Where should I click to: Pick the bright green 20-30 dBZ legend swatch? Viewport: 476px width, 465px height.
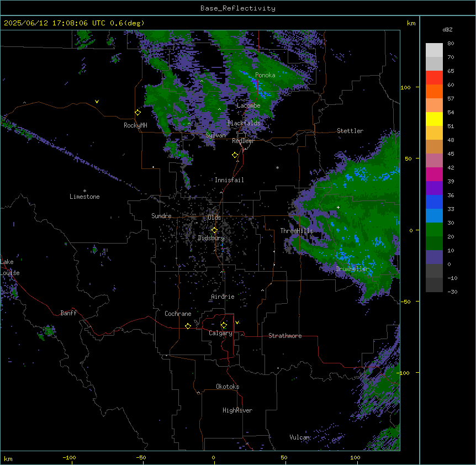pos(434,230)
